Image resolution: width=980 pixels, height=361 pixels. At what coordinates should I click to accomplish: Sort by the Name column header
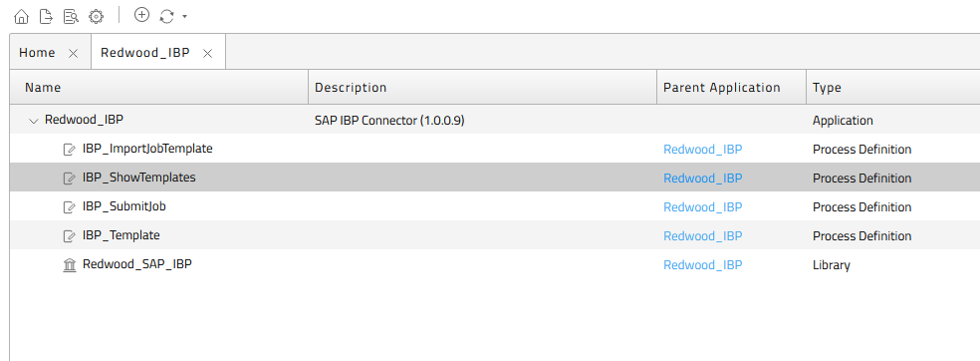(159, 88)
